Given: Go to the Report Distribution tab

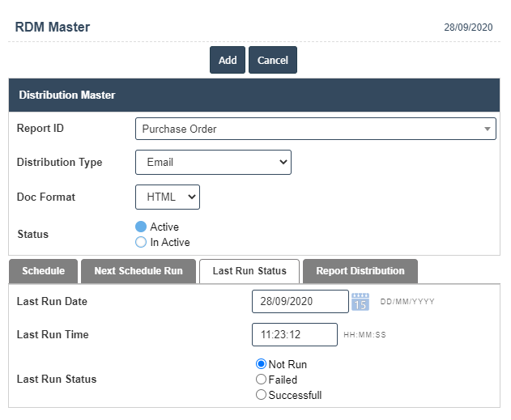Looking at the screenshot, I should (360, 271).
